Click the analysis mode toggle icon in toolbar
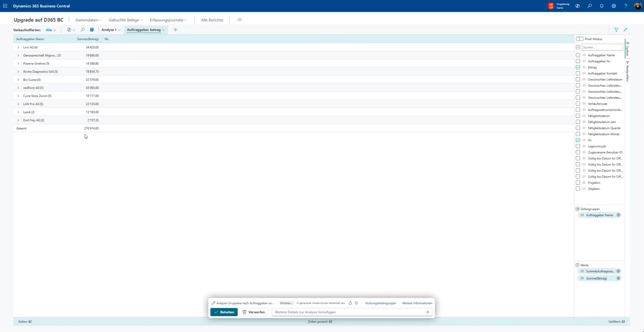This screenshot has height=332, width=644. pyautogui.click(x=92, y=30)
